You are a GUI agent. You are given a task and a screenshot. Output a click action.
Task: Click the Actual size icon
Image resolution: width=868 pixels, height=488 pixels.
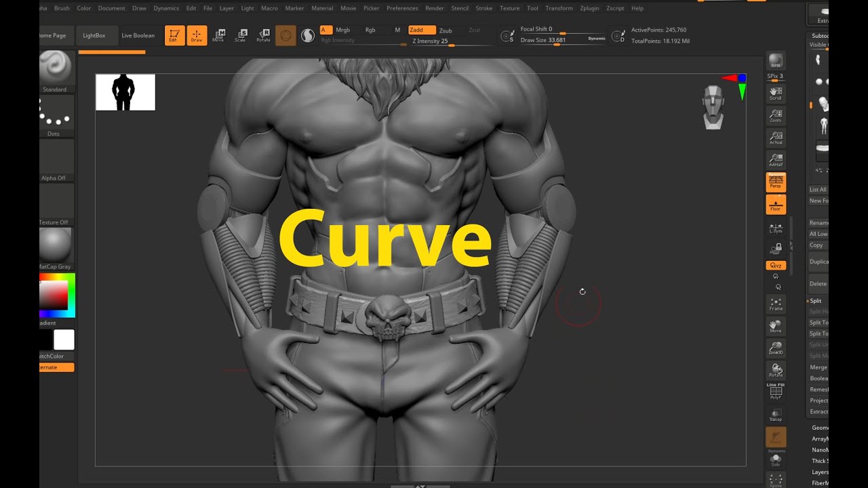(776, 138)
